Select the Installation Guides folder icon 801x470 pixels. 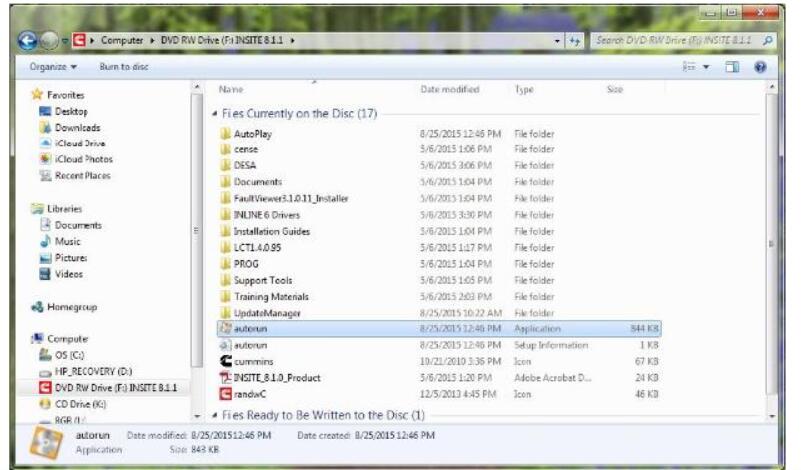click(225, 231)
